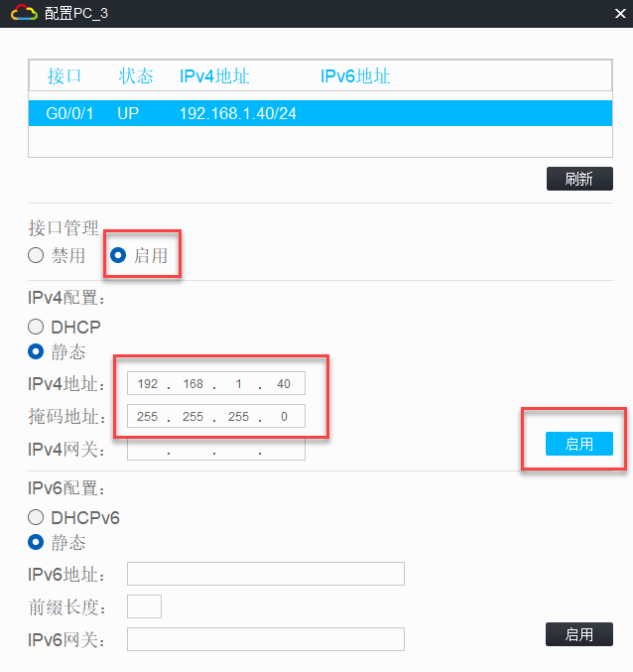Image resolution: width=633 pixels, height=672 pixels.
Task: Click the cloud logo icon in title bar
Action: pos(24,12)
